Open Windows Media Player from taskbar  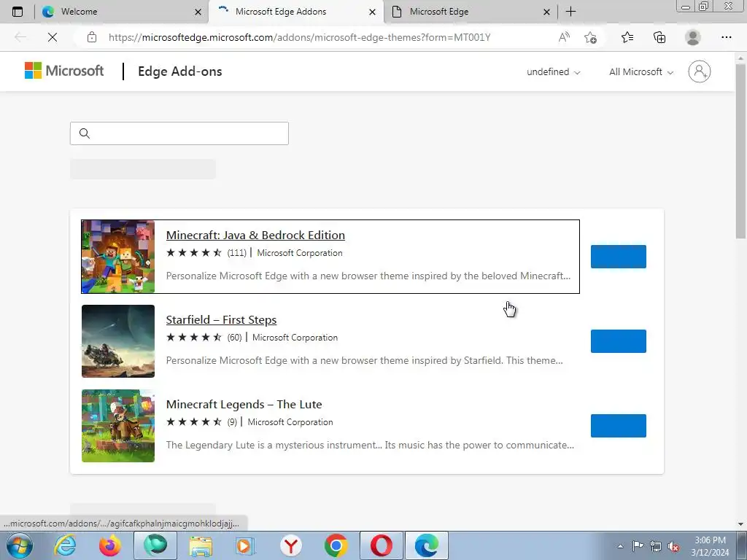click(x=245, y=546)
